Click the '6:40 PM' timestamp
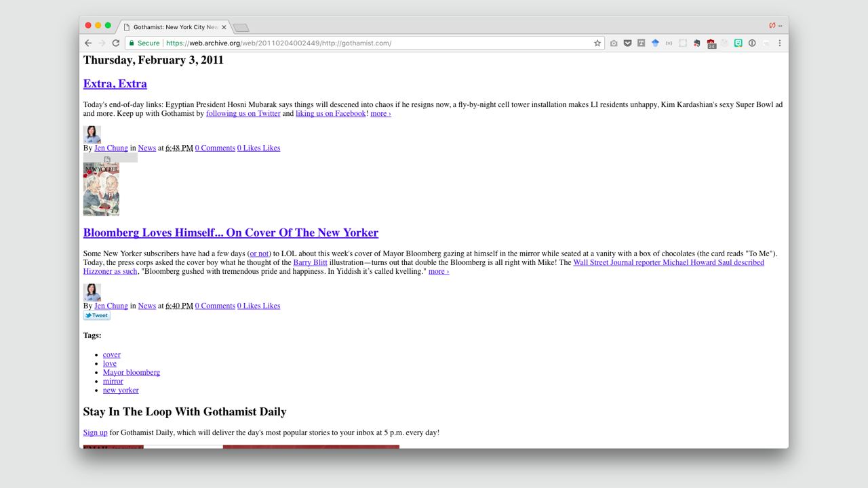The height and width of the screenshot is (488, 868). click(180, 306)
